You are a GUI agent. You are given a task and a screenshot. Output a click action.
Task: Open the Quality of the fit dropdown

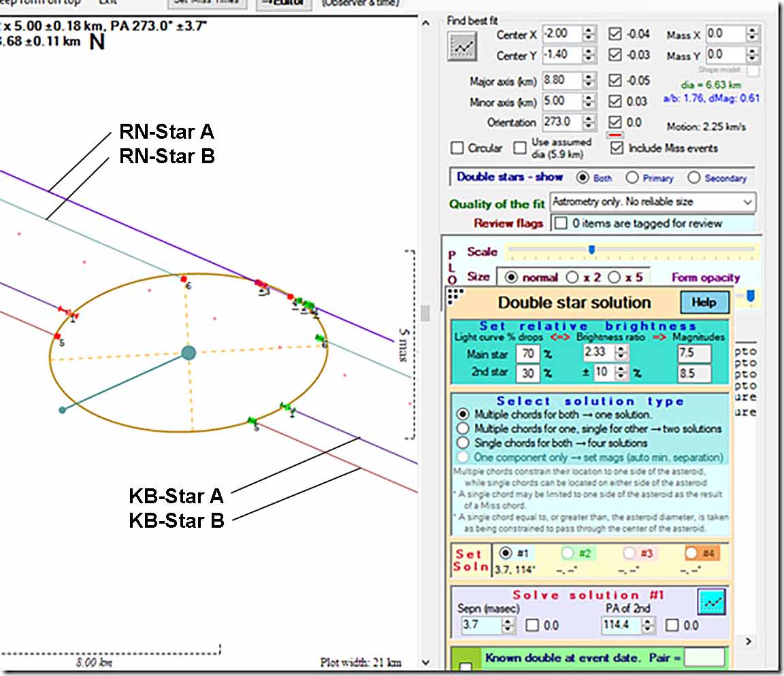747,202
